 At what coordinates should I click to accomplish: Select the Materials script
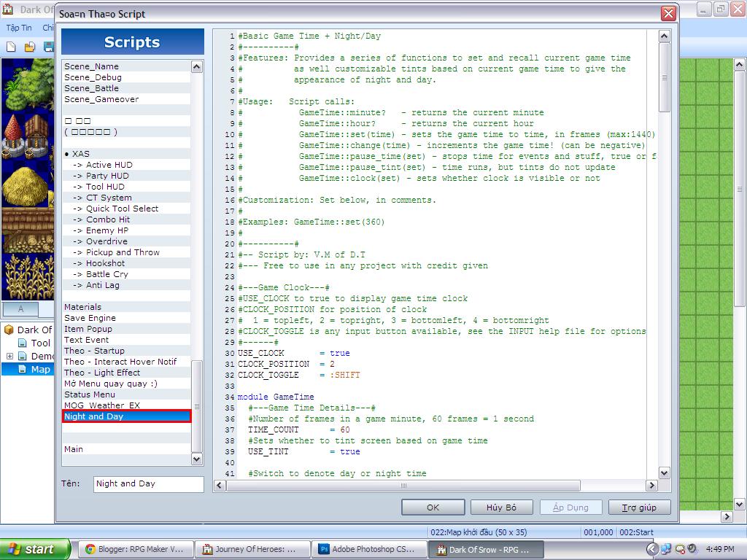pos(126,307)
